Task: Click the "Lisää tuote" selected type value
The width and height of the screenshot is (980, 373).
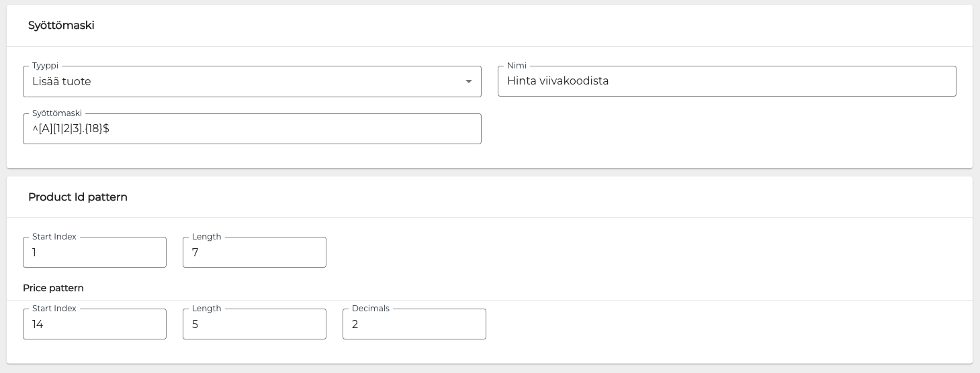Action: (x=62, y=82)
